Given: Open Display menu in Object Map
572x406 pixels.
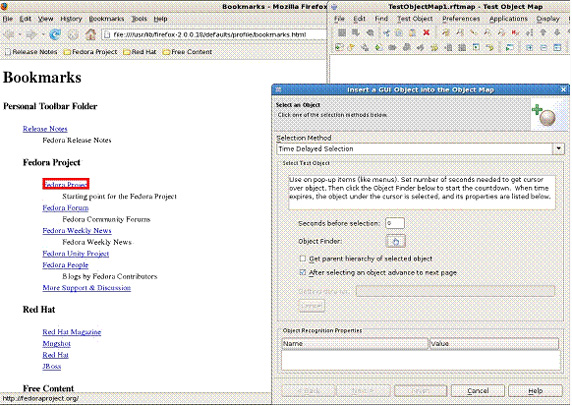Looking at the screenshot, I should tap(548, 19).
